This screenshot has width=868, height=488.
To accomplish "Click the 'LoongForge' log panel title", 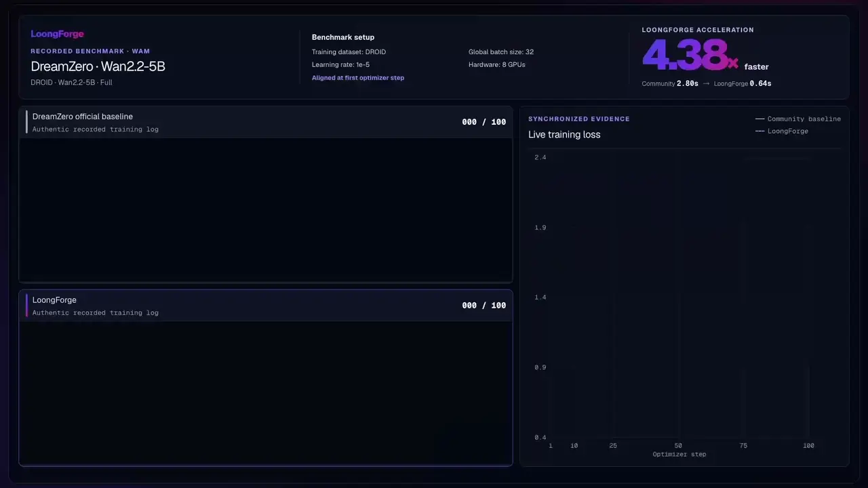I will (54, 300).
